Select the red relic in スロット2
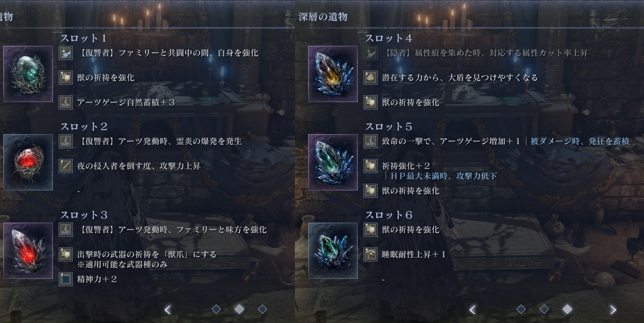This screenshot has width=644, height=323. coord(28,162)
